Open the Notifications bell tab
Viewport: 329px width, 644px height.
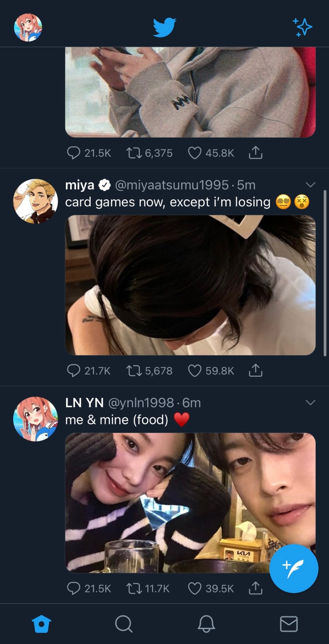[206, 624]
